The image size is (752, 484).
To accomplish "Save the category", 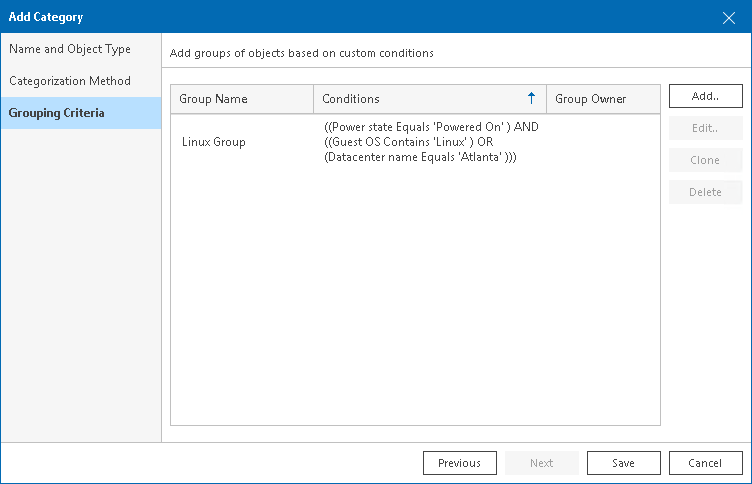I will [624, 463].
